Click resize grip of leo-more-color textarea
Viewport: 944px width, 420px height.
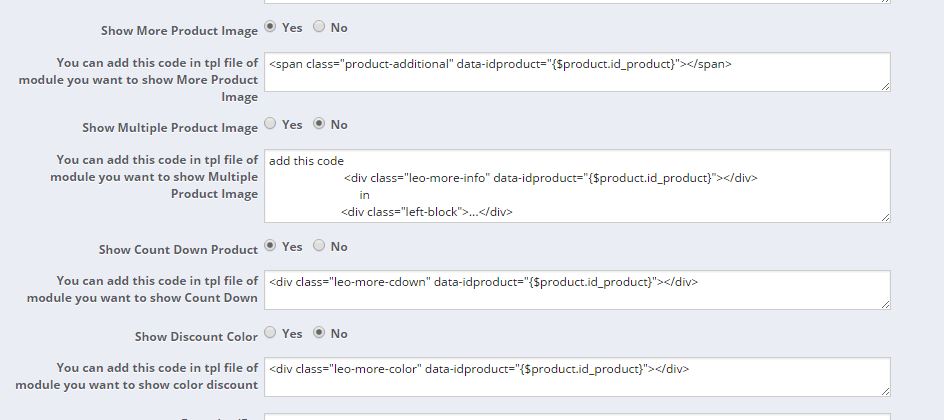885,392
